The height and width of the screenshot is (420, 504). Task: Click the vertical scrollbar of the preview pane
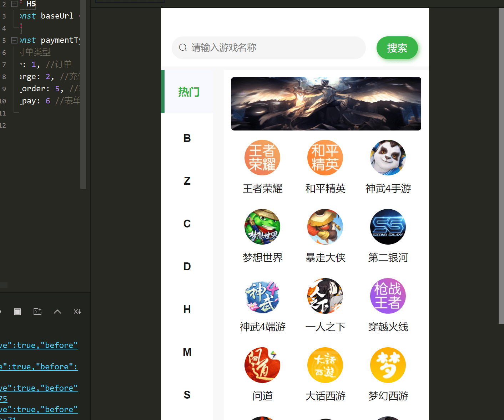tap(501, 166)
